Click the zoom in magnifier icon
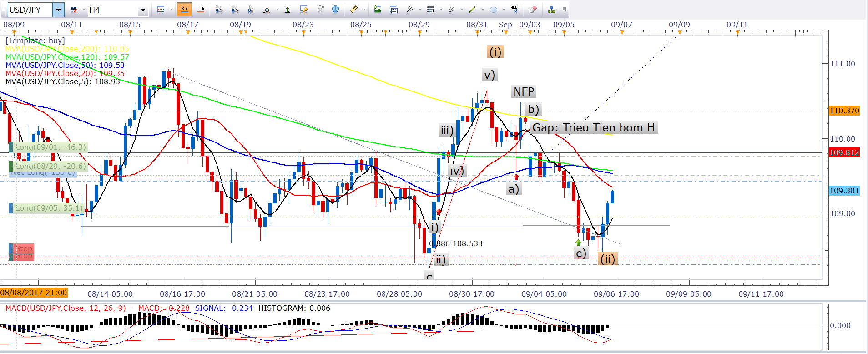This screenshot has height=354, width=868. [x=219, y=10]
